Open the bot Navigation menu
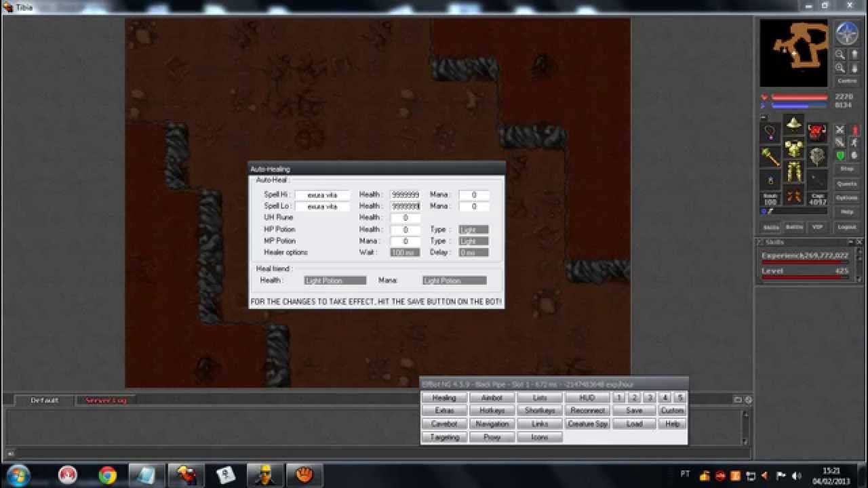This screenshot has height=488, width=868. (492, 424)
